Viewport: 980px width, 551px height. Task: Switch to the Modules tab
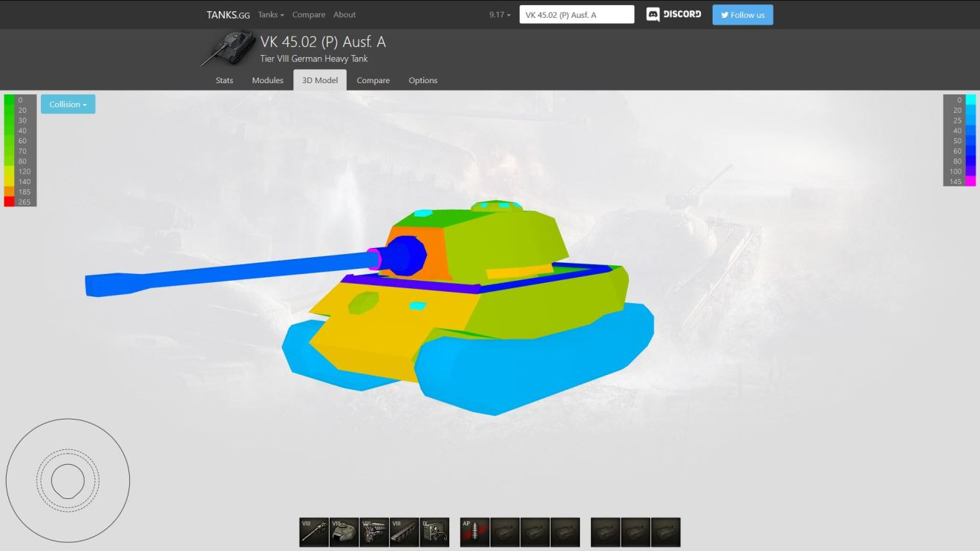coord(267,80)
